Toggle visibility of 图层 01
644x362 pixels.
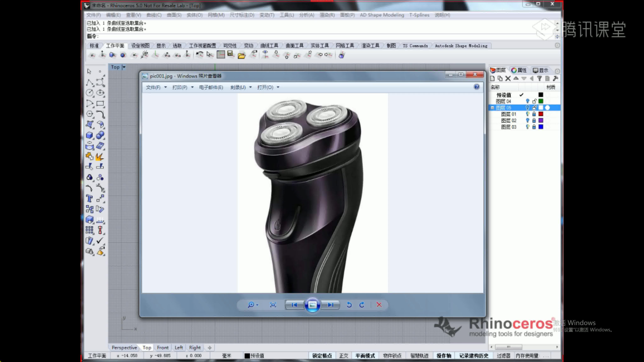pos(527,114)
